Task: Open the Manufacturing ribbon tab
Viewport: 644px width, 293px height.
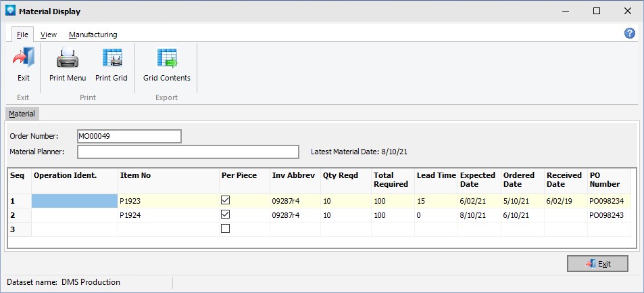Action: coord(93,35)
